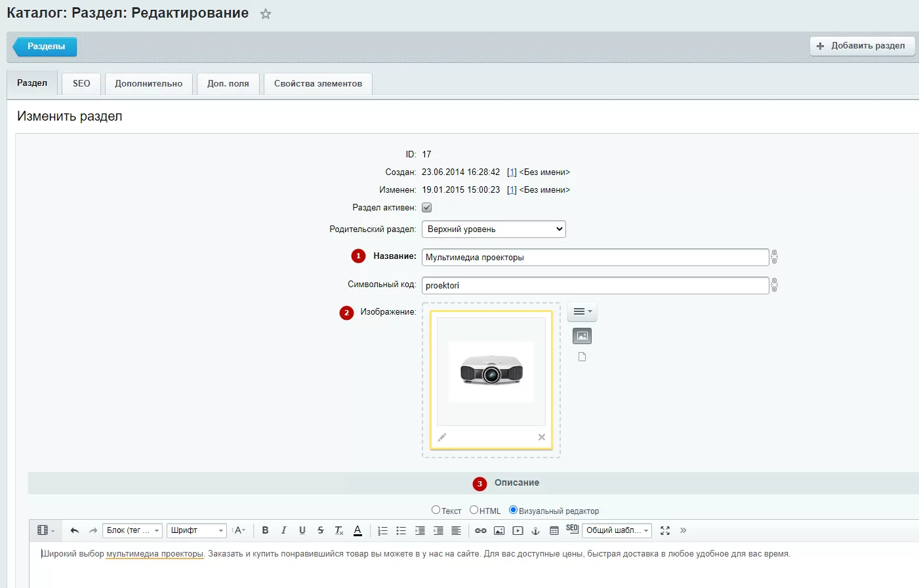Add page to favorites with star icon
919x588 pixels.
(x=266, y=14)
